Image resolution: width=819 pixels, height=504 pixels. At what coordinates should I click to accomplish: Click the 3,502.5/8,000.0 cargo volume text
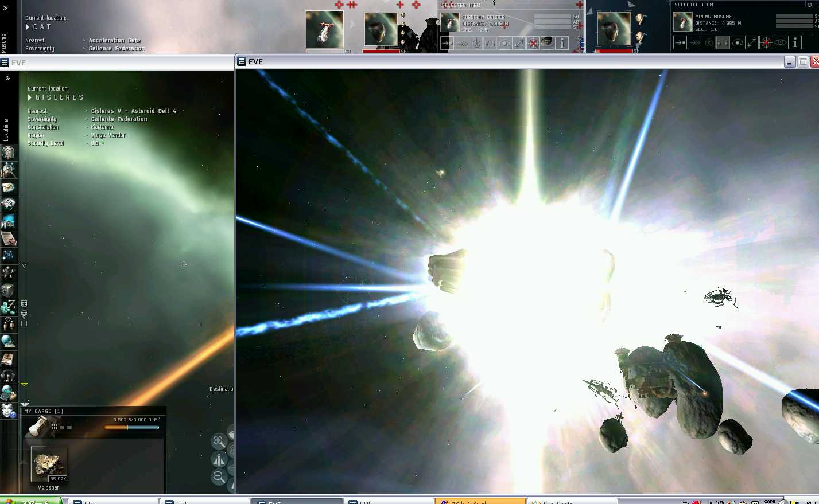point(136,420)
